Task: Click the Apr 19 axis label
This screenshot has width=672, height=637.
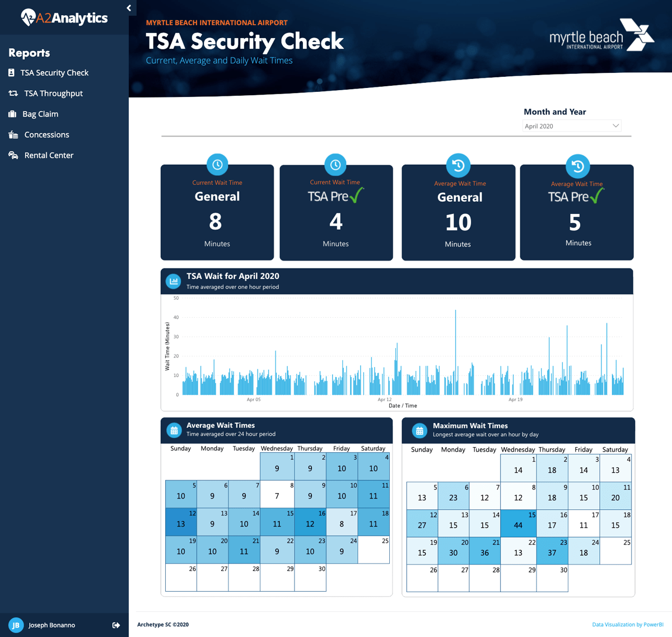Action: pos(516,399)
